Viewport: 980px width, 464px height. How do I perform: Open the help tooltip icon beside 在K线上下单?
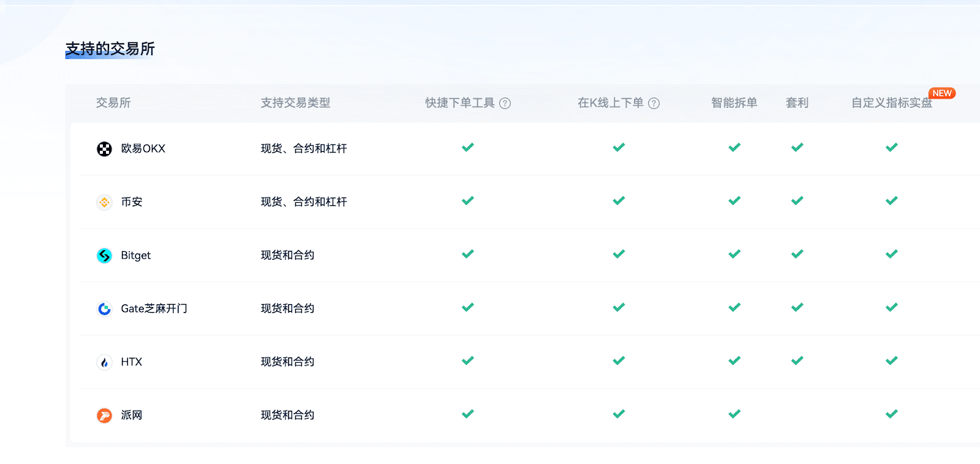654,104
